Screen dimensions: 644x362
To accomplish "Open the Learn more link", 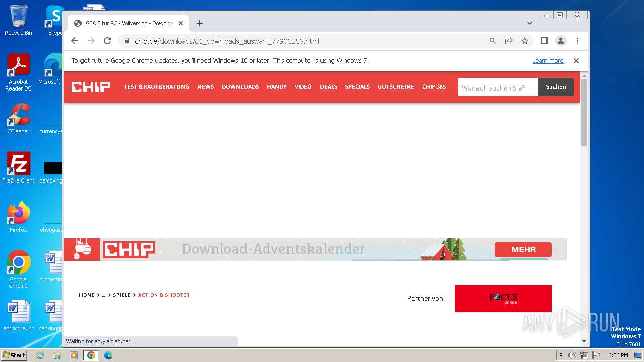I will [x=548, y=61].
